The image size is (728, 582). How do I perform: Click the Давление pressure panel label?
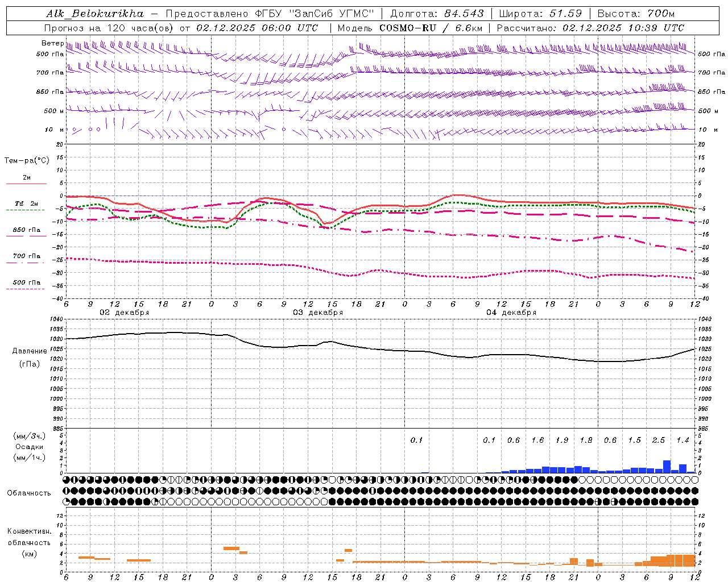(x=30, y=351)
